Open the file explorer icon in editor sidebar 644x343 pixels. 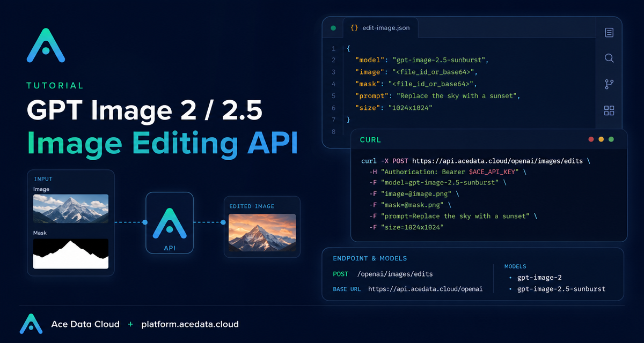(609, 33)
